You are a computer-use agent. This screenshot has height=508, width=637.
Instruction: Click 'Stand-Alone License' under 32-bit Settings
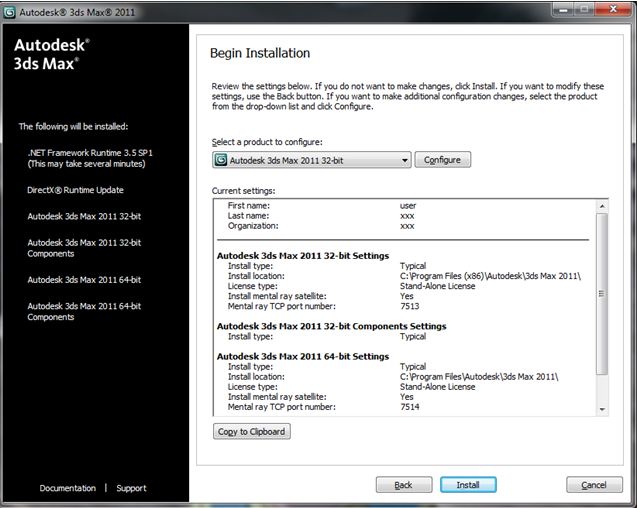click(438, 286)
